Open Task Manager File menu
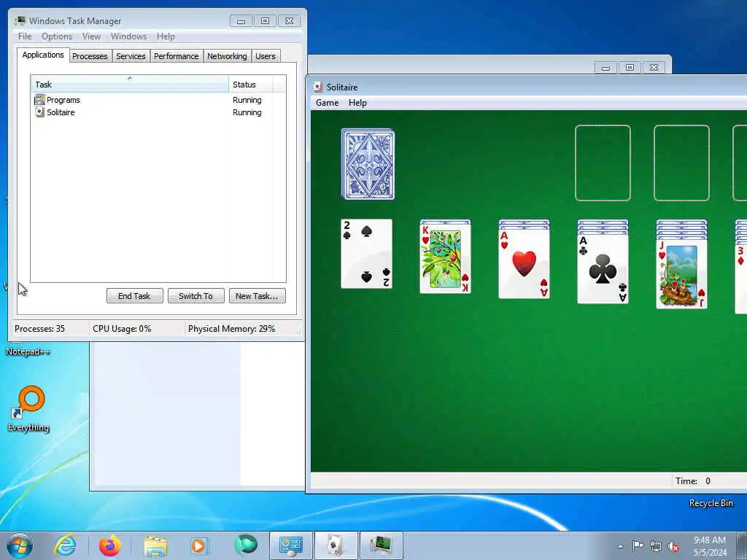 pos(25,36)
